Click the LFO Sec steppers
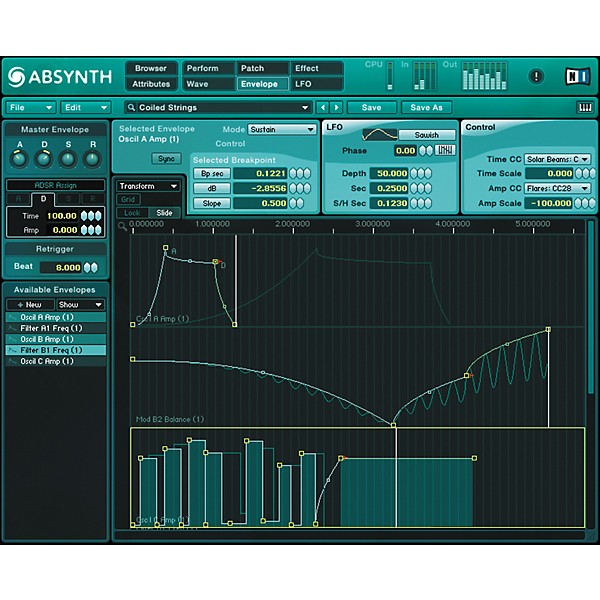 click(421, 188)
